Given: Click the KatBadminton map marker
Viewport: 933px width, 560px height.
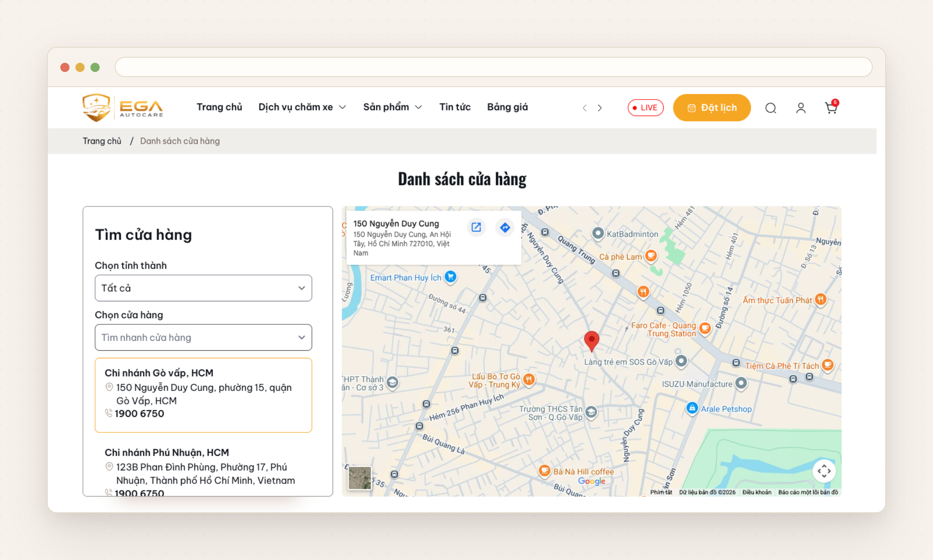Looking at the screenshot, I should 598,233.
